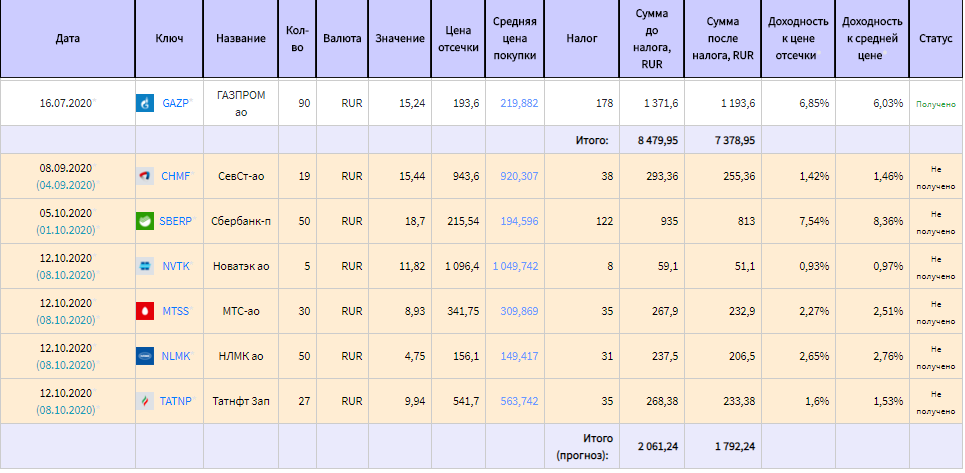
Task: Select the cutoff price 1 096,4
Action: tap(462, 266)
